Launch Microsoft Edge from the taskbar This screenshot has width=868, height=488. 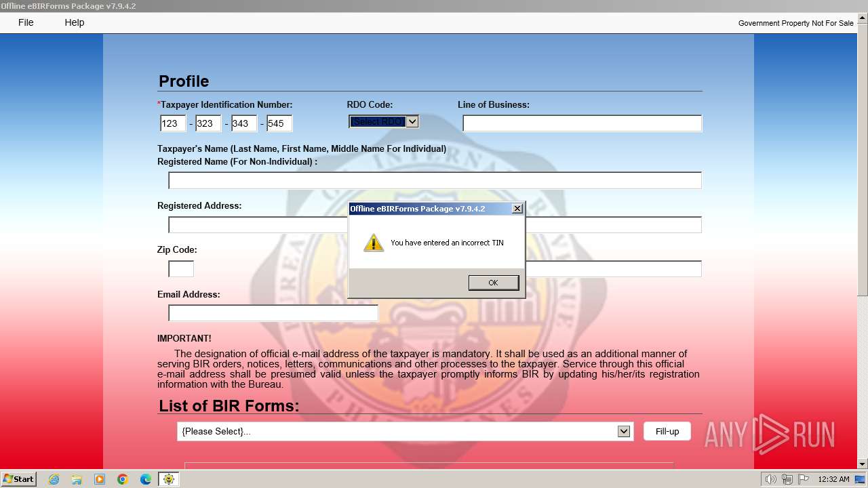pyautogui.click(x=146, y=479)
